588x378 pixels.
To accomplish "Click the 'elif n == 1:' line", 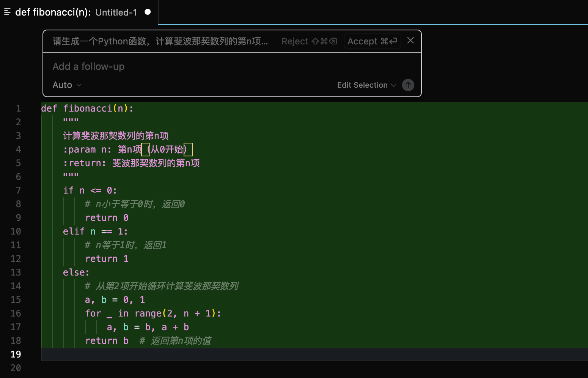I will pyautogui.click(x=96, y=232).
